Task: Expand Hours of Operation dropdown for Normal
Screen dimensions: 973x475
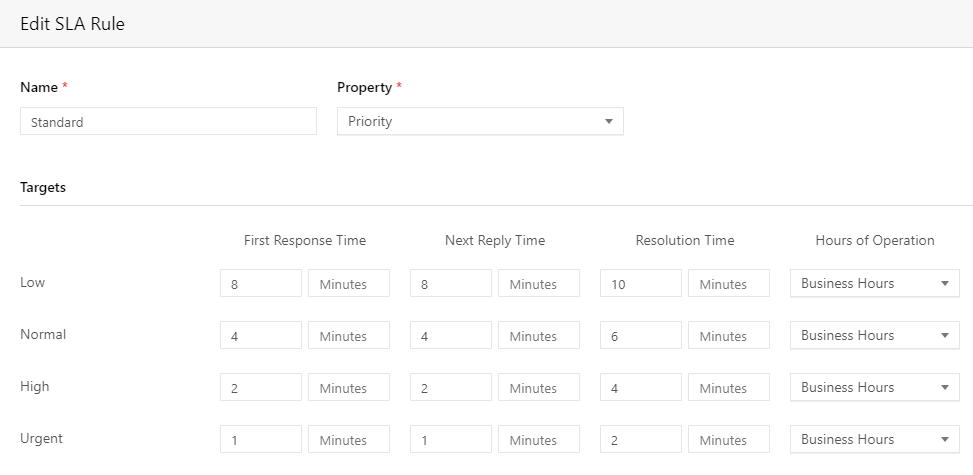Action: pos(874,335)
